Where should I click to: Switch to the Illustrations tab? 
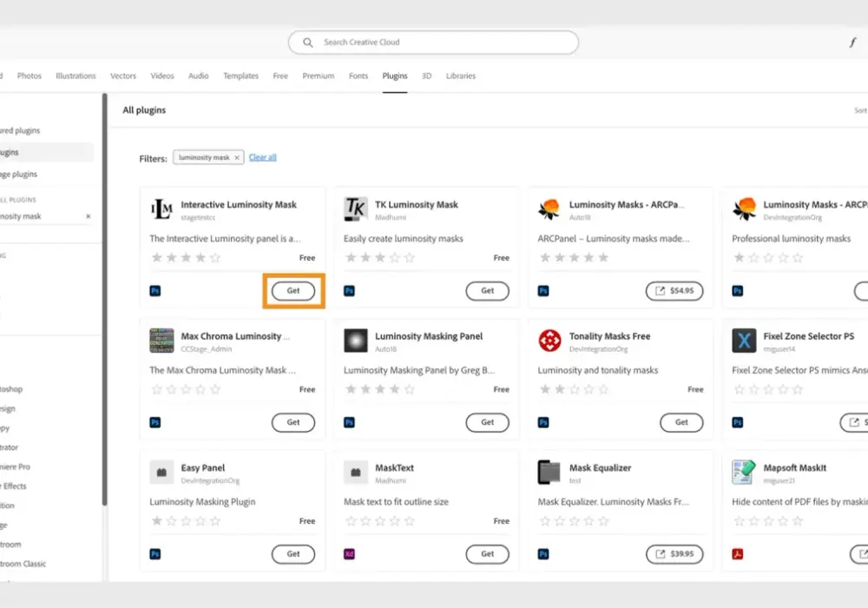[76, 76]
